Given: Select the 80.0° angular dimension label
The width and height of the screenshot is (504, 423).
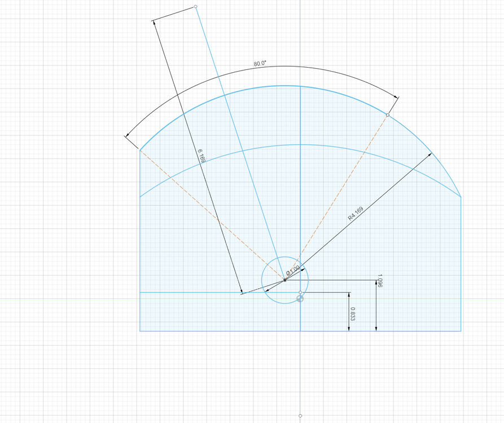Looking at the screenshot, I should pyautogui.click(x=260, y=63).
